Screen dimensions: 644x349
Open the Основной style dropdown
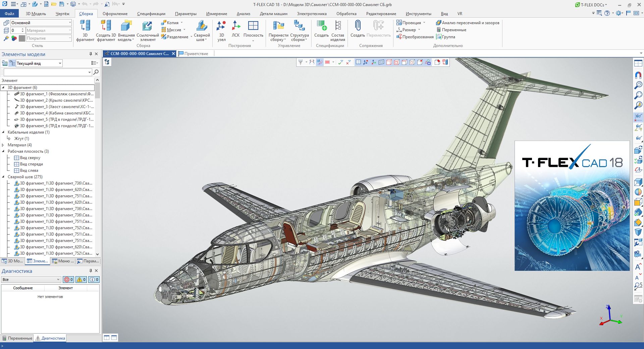(x=69, y=22)
